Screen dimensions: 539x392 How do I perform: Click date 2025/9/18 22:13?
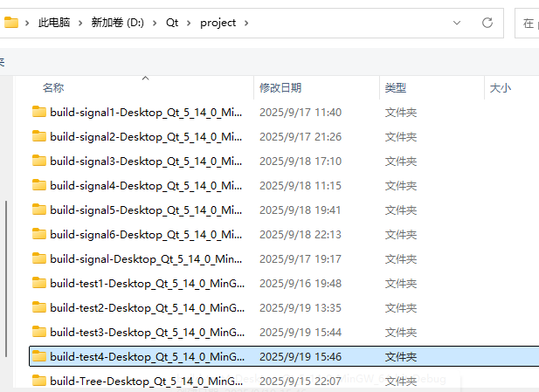coord(301,234)
